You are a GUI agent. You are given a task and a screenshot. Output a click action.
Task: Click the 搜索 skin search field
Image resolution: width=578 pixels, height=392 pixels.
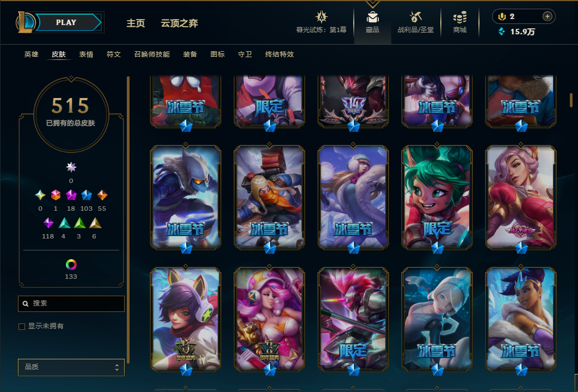pos(71,303)
